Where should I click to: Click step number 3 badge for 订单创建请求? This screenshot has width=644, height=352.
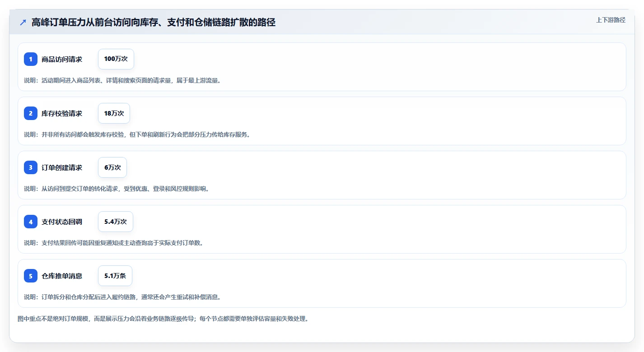[x=31, y=167]
